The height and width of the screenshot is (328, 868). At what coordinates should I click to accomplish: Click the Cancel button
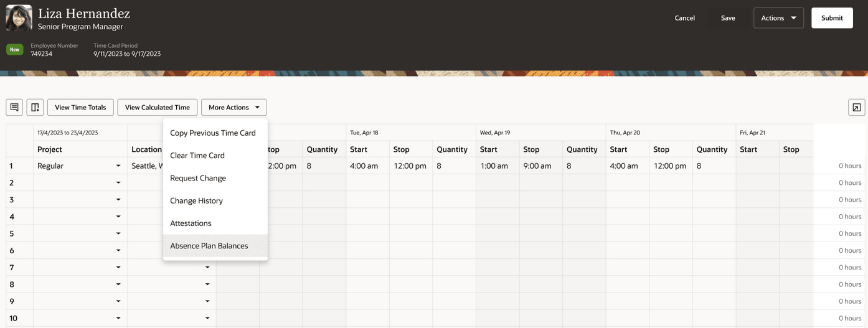coord(684,18)
